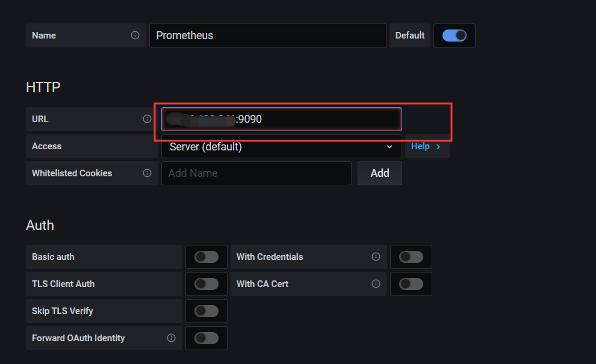Open the Access Server (default) dropdown
This screenshot has width=596, height=364.
[281, 146]
